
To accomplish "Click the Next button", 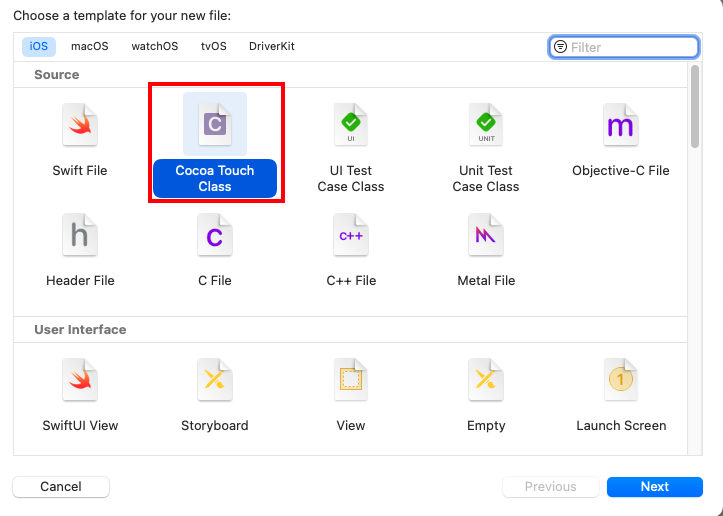I will tap(655, 486).
